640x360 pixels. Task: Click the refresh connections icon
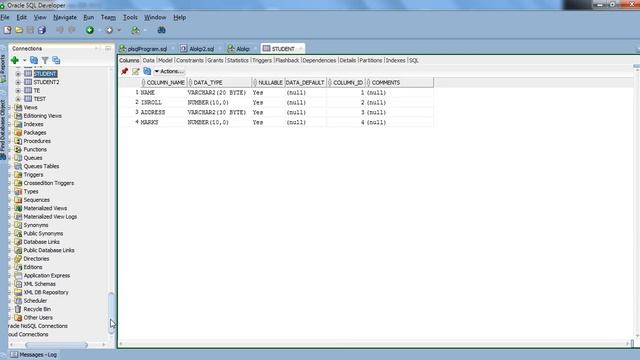[34, 60]
